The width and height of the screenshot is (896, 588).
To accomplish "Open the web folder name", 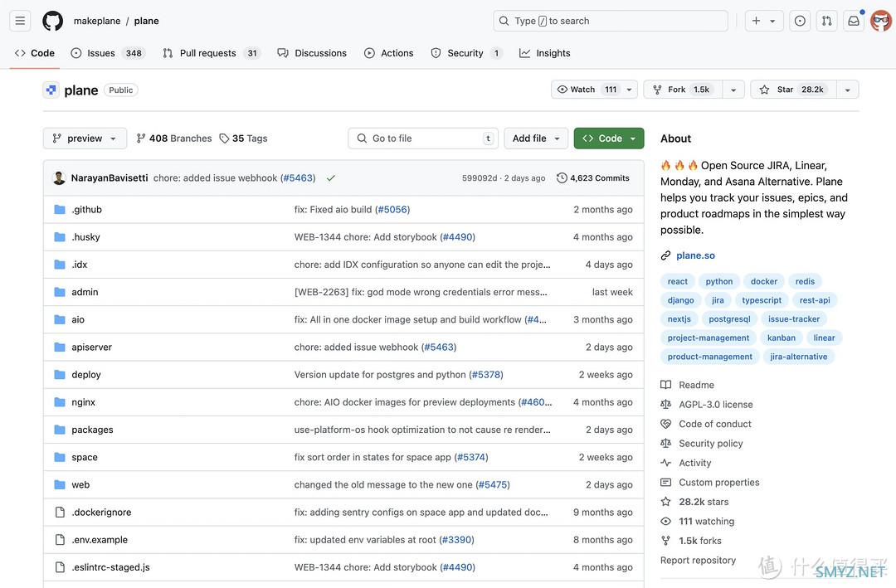I will click(x=80, y=484).
